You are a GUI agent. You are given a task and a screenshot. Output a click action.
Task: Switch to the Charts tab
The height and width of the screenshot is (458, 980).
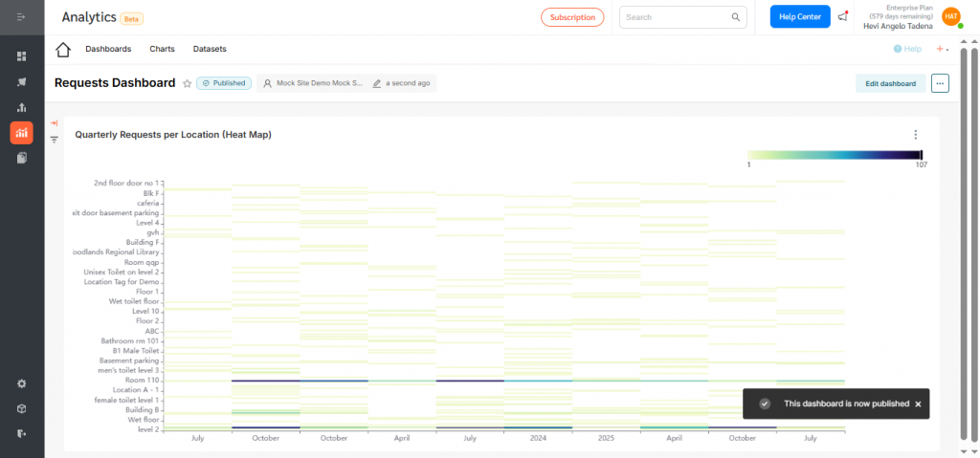(x=162, y=49)
